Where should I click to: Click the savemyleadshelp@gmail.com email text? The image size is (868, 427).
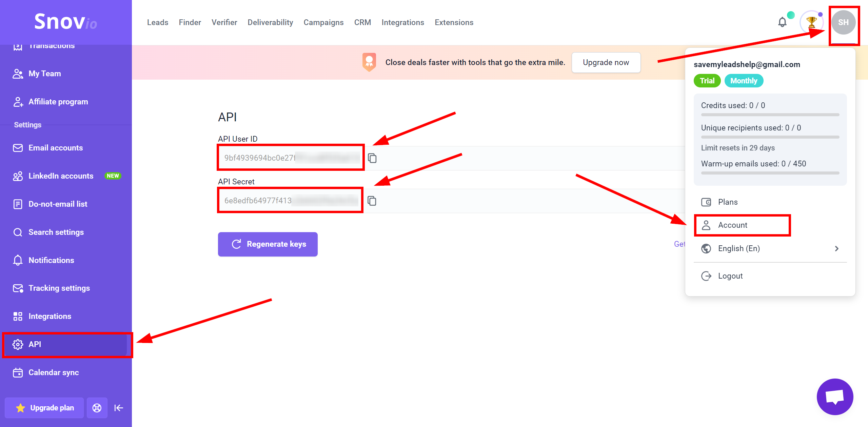coord(747,65)
